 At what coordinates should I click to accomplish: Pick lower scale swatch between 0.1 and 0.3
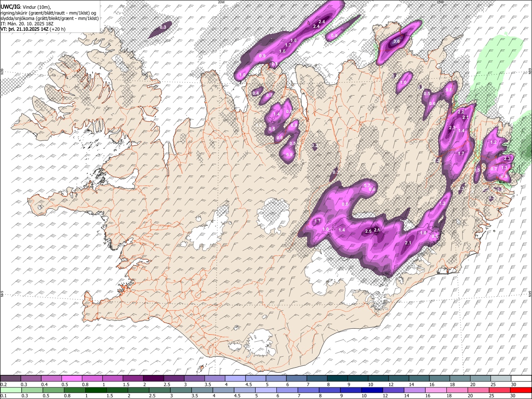10,390
